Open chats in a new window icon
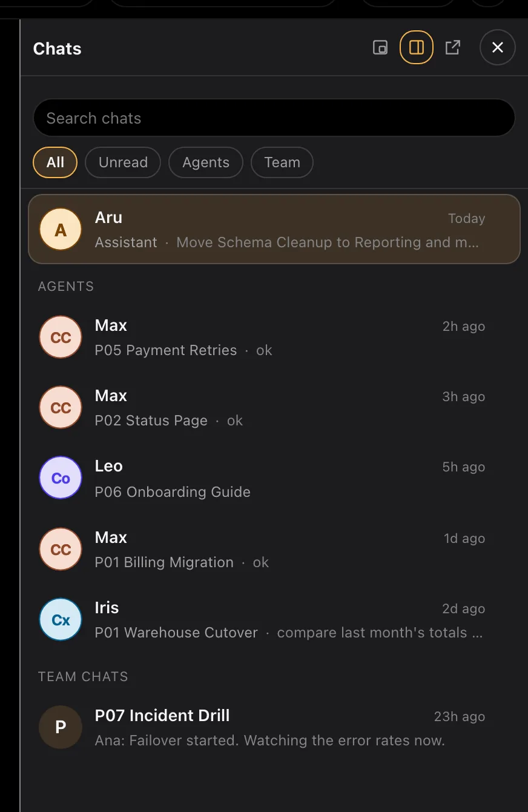The height and width of the screenshot is (812, 528). click(452, 47)
